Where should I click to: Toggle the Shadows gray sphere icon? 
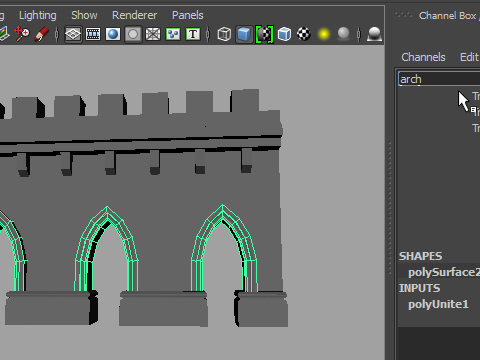343,34
